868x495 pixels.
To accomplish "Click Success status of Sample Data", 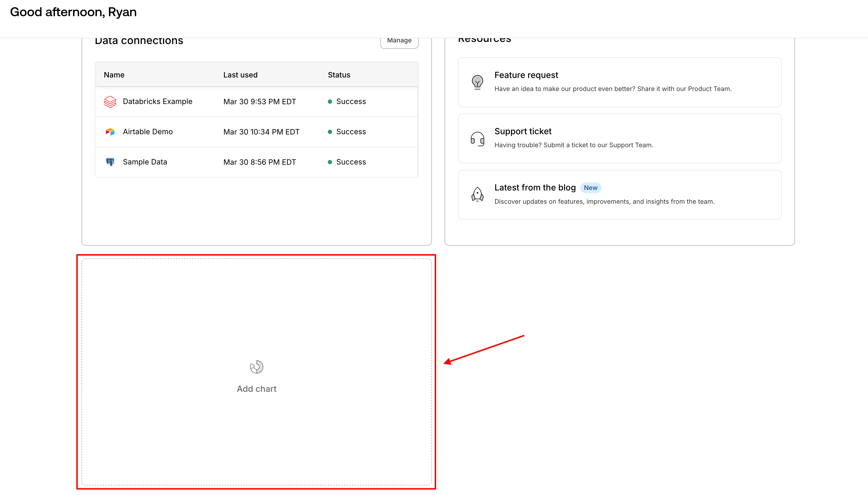I will [x=350, y=162].
